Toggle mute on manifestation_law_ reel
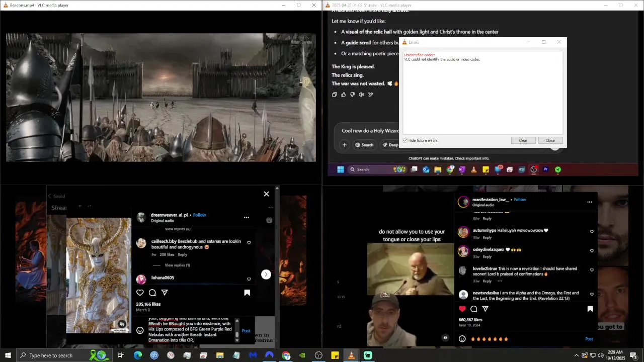 [445, 338]
